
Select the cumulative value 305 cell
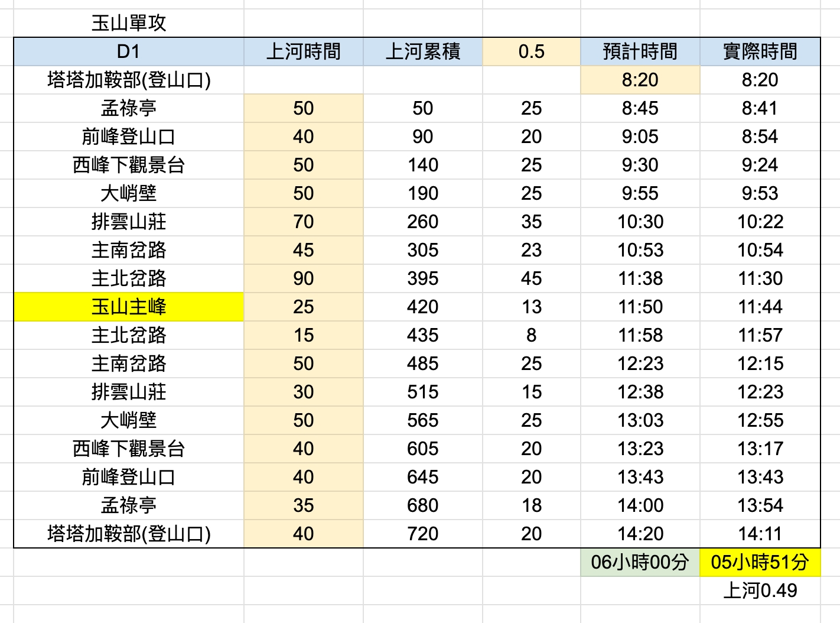click(423, 250)
